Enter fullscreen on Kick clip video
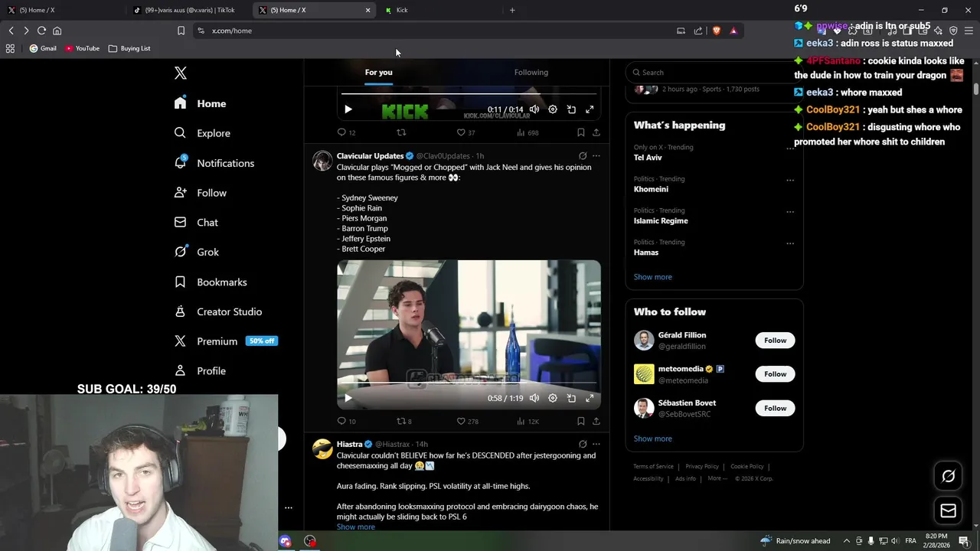The height and width of the screenshot is (551, 980). tap(590, 109)
